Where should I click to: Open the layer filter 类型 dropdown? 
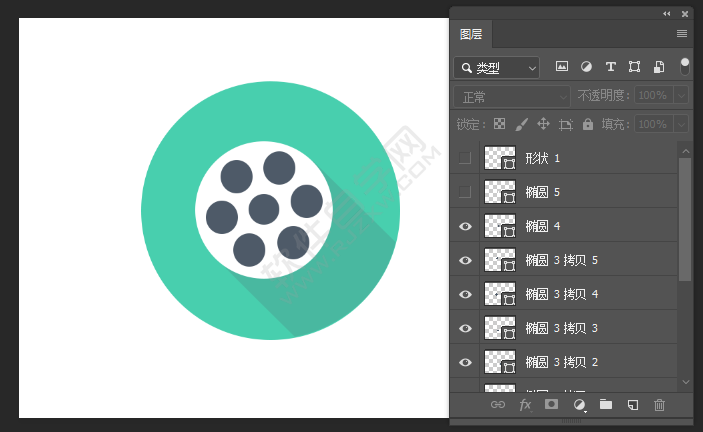(496, 68)
